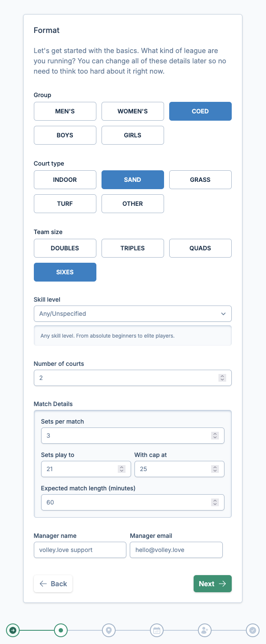Image resolution: width=266 pixels, height=644 pixels.
Task: Click the participants step icon near the bottom
Action: (204, 630)
